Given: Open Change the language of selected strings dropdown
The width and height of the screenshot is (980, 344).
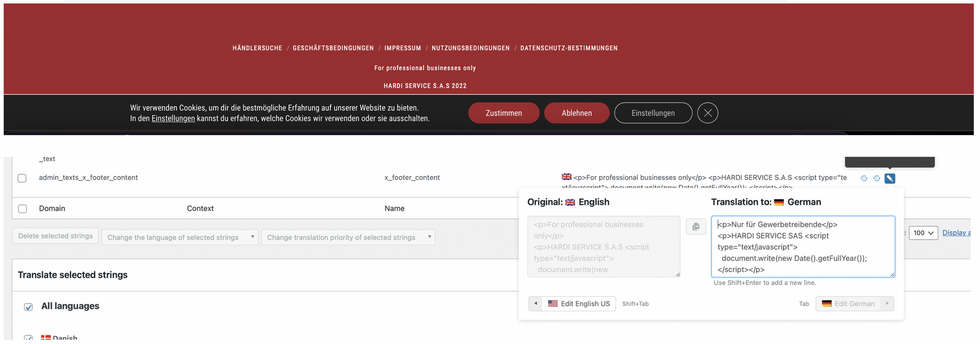Looking at the screenshot, I should (x=180, y=237).
